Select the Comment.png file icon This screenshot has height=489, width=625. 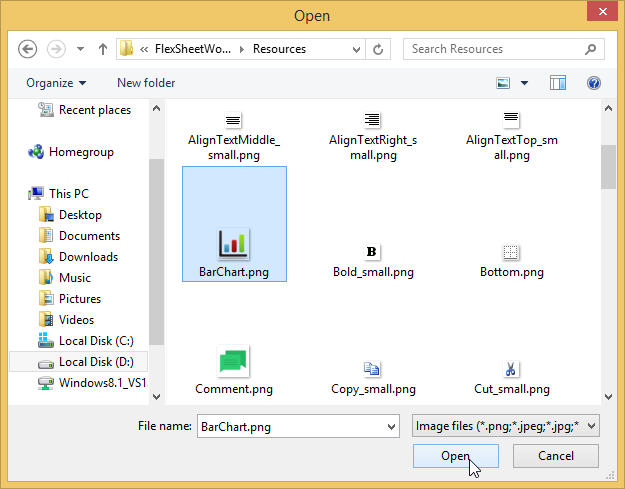point(233,361)
